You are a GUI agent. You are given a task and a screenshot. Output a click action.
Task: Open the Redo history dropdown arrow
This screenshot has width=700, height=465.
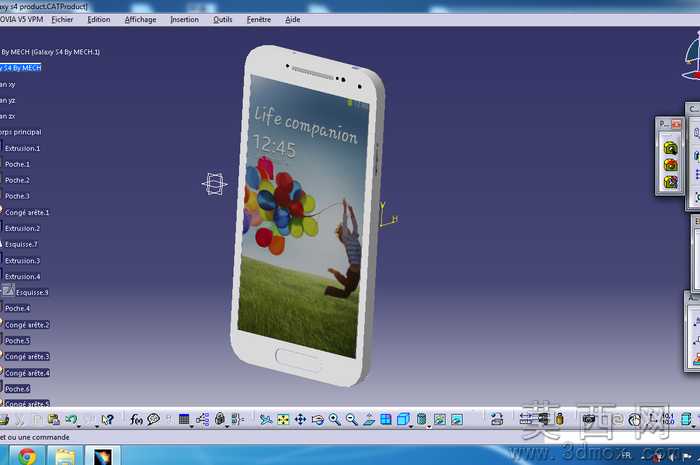pyautogui.click(x=96, y=427)
